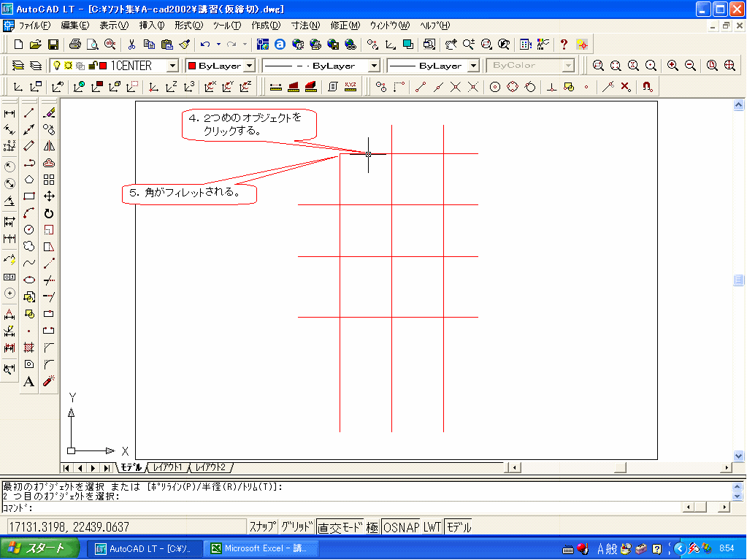Click the Match Properties brush icon
This screenshot has width=747, height=560.
(x=185, y=45)
